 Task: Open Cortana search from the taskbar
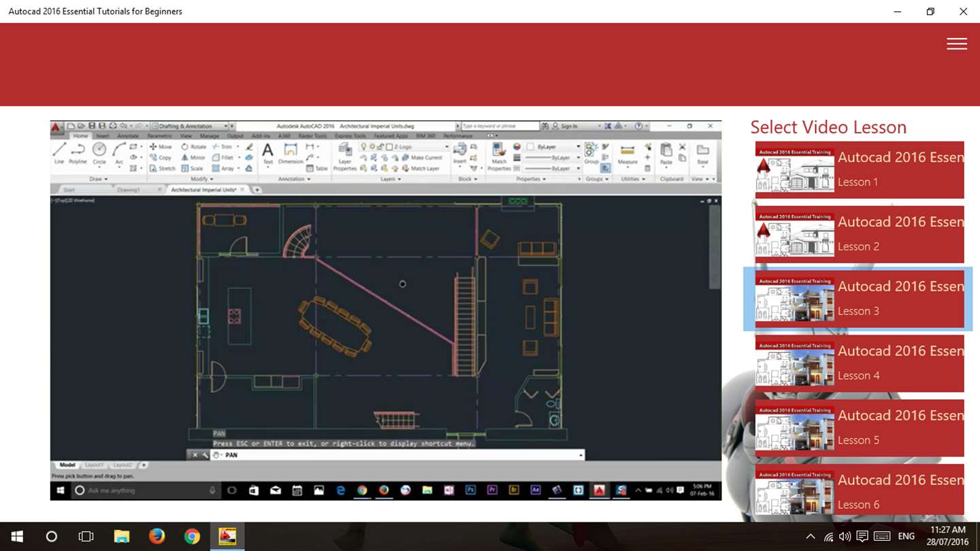pos(51,537)
